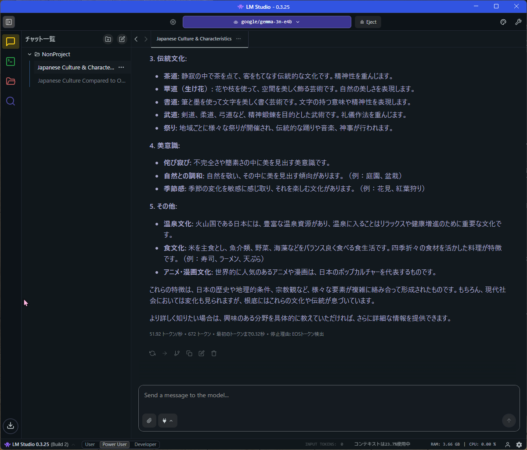Open the app settings gear in status bar
This screenshot has height=450, width=527.
pos(519,444)
